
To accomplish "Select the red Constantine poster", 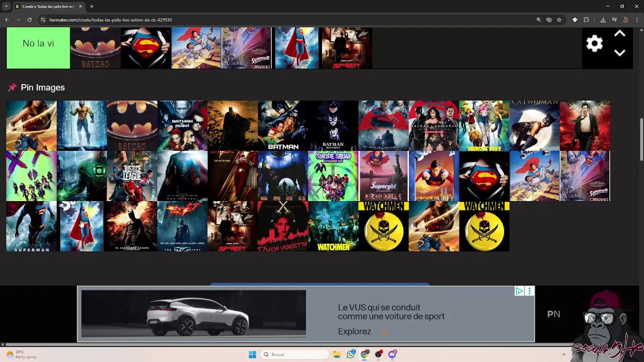I will (585, 126).
